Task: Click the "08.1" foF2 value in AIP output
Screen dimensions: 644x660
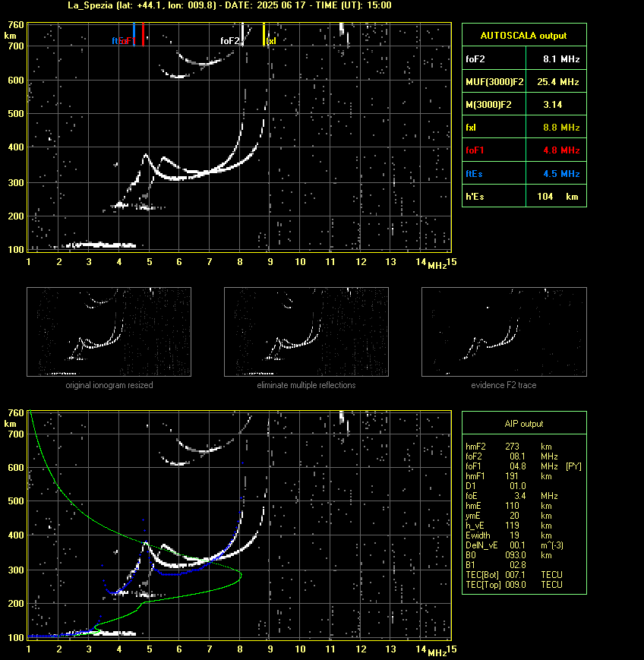Action: tap(517, 456)
